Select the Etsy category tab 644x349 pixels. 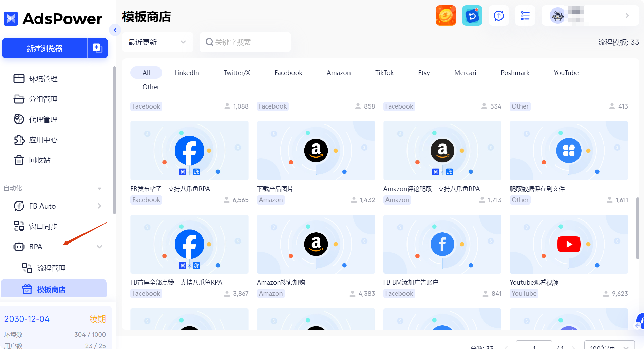[424, 73]
